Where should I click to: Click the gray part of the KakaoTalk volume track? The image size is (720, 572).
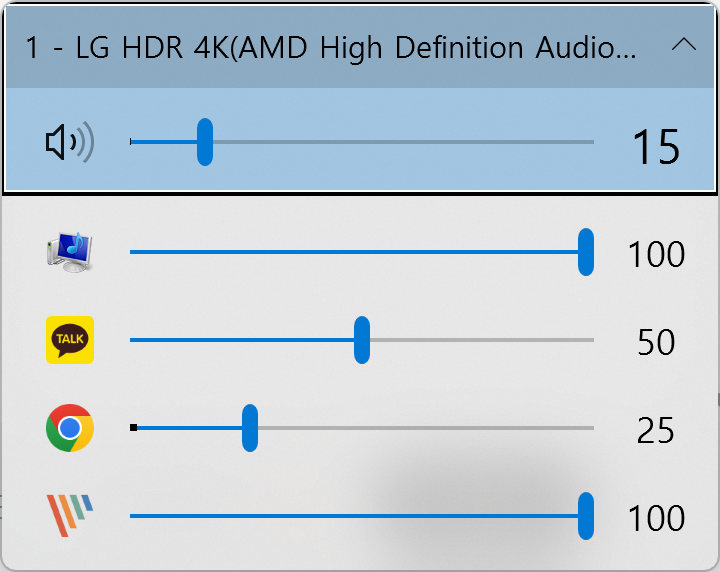[x=482, y=340]
